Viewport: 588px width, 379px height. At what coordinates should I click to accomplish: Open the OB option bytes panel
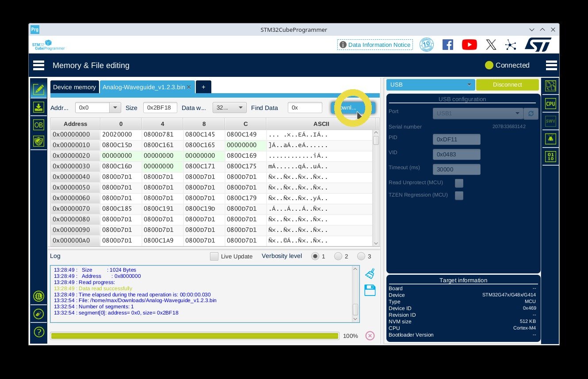[39, 125]
